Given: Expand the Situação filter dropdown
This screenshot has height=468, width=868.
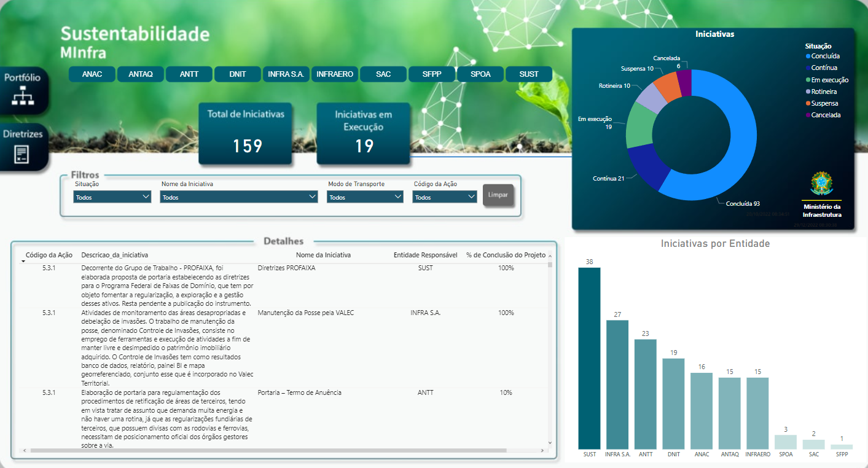Looking at the screenshot, I should tap(112, 197).
